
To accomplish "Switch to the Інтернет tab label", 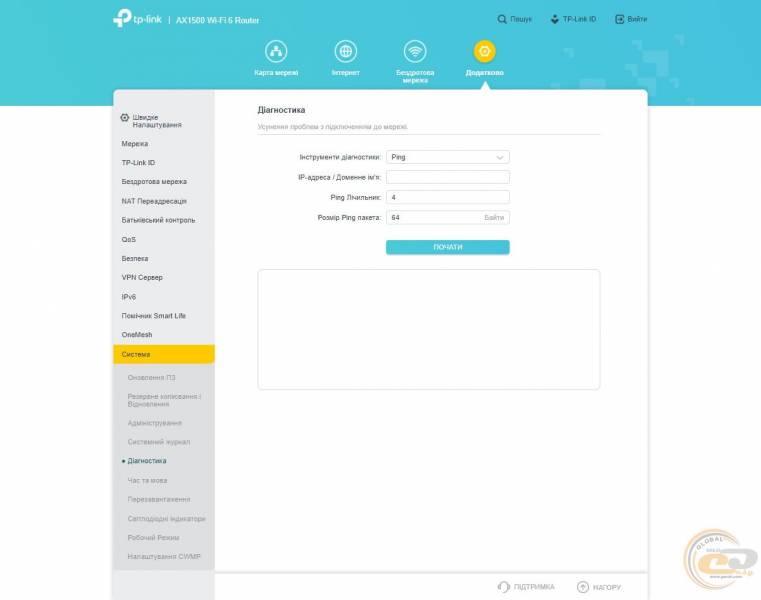I will click(x=346, y=73).
